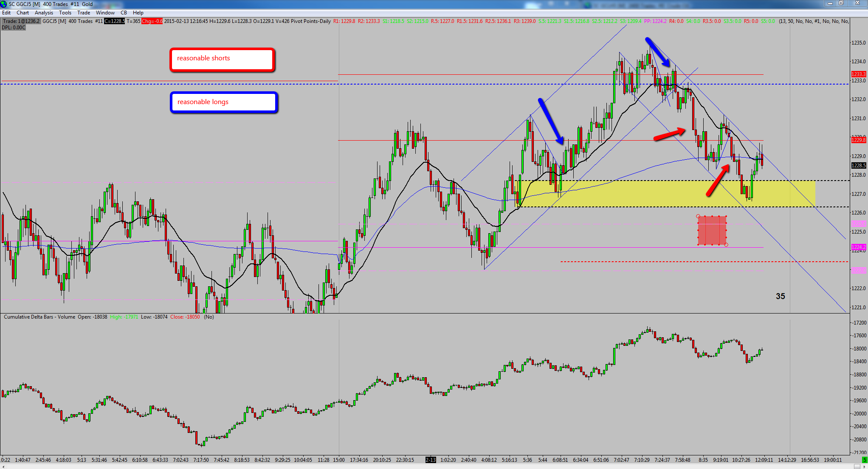Image resolution: width=868 pixels, height=469 pixels.
Task: Click the 1221.0 price on the scale
Action: coord(858,307)
